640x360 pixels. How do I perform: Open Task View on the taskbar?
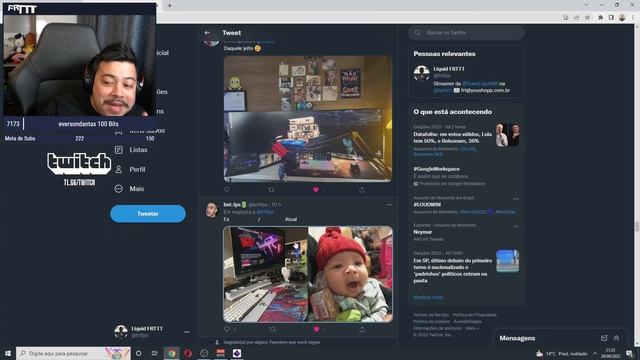tap(155, 353)
